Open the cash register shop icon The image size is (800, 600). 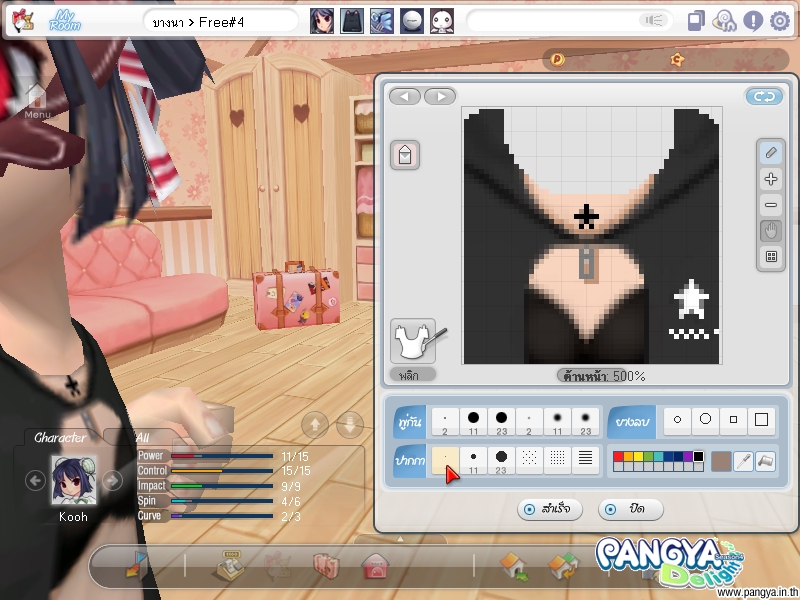tap(230, 565)
